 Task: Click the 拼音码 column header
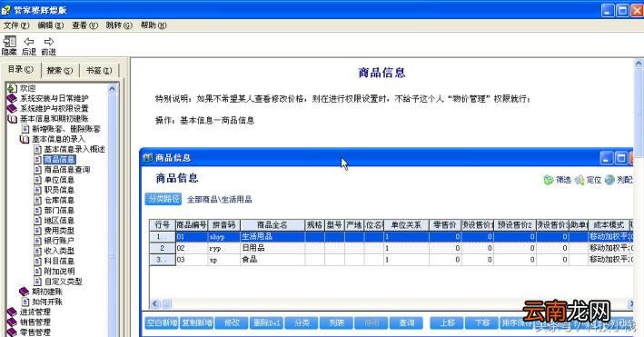[223, 225]
